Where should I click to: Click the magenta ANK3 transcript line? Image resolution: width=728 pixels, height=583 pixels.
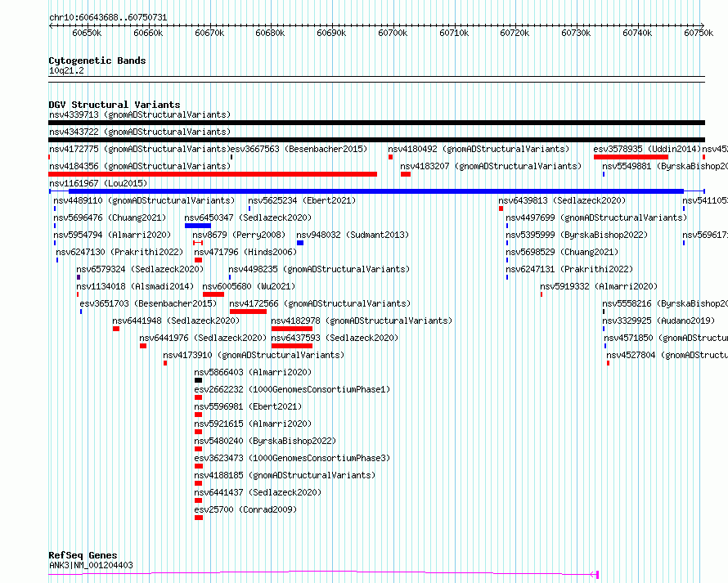pos(324,574)
